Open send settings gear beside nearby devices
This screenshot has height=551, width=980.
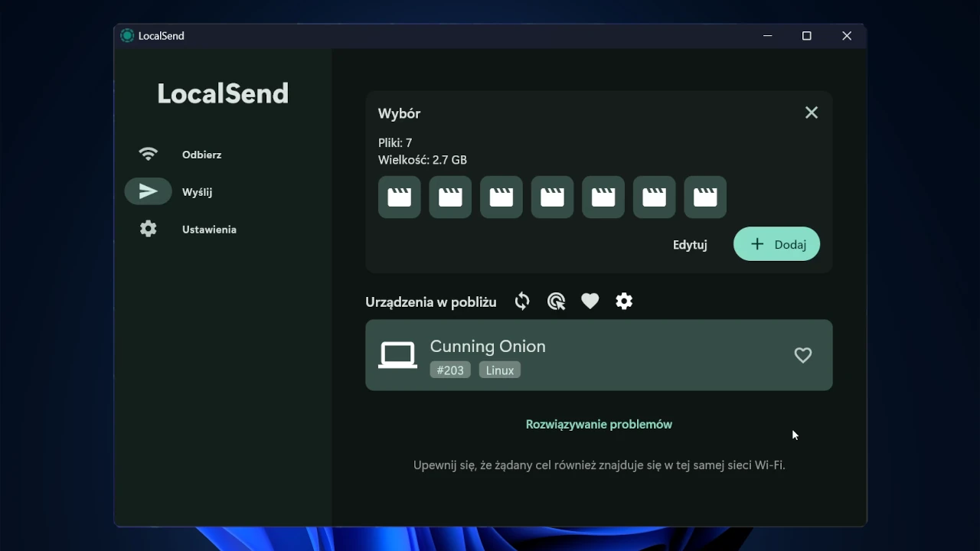click(x=625, y=302)
